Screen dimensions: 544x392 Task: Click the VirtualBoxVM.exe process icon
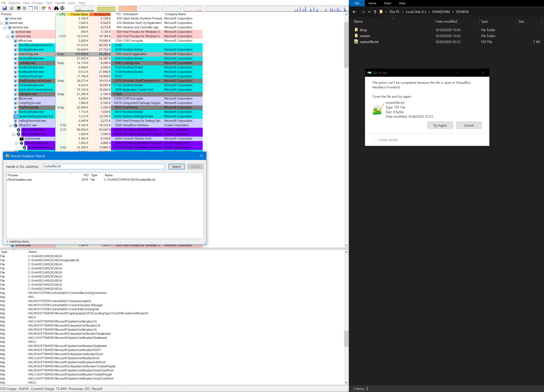[x=19, y=130]
